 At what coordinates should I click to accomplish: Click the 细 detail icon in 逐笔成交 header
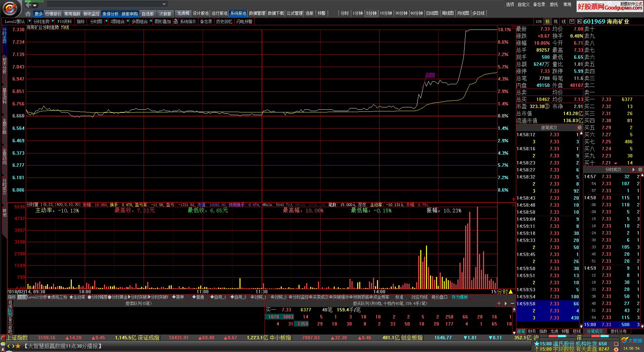579,128
